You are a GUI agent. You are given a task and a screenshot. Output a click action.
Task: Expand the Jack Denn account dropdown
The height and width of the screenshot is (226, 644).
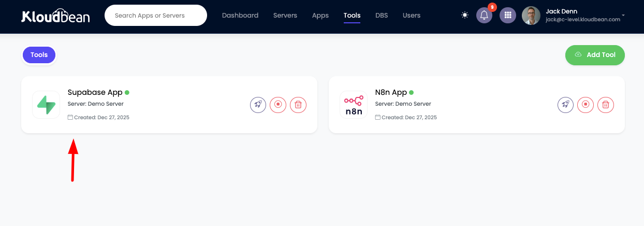[x=623, y=16]
